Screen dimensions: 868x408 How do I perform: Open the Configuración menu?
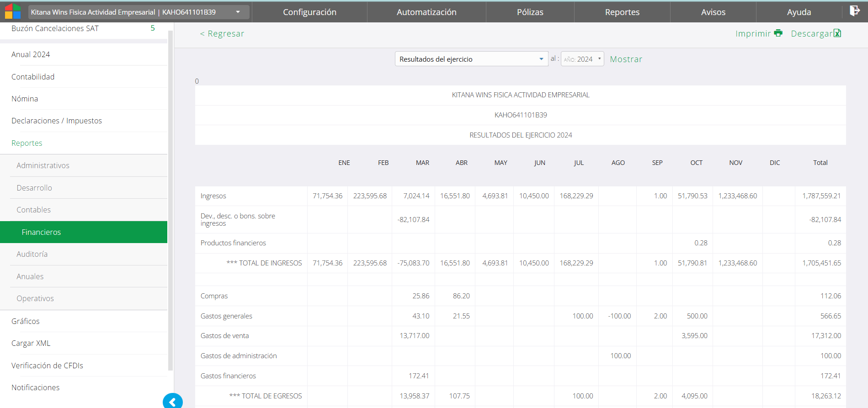309,12
